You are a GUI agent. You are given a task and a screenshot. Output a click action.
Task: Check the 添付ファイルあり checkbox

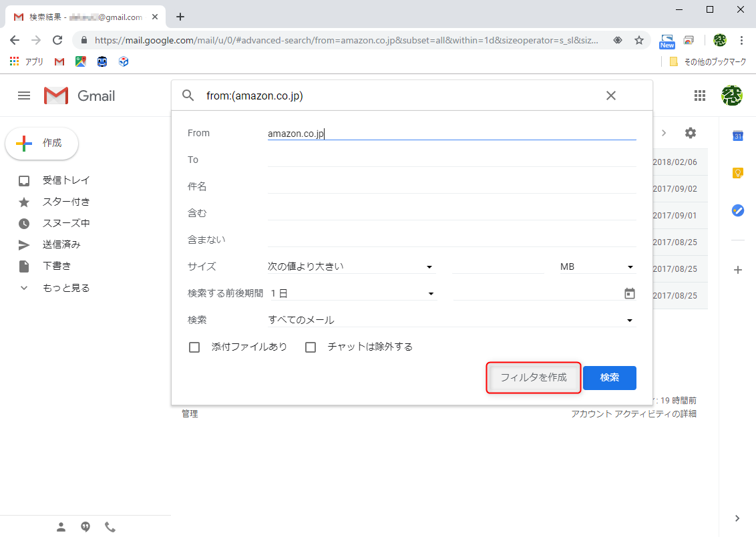pyautogui.click(x=194, y=347)
